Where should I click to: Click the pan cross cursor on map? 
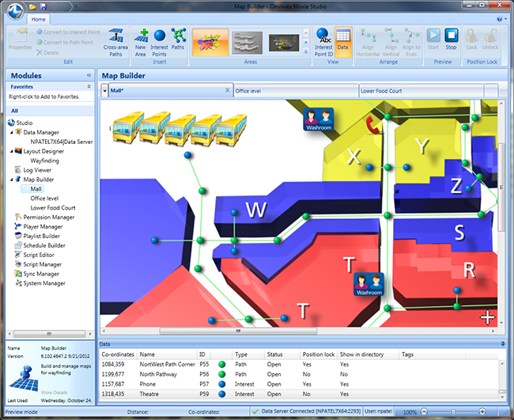point(487,318)
